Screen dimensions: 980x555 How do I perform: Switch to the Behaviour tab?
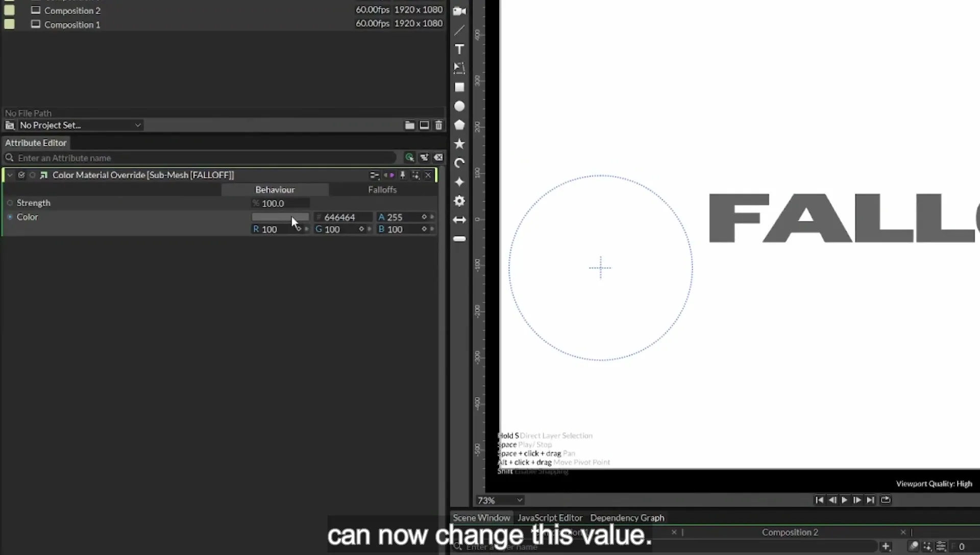coord(275,190)
